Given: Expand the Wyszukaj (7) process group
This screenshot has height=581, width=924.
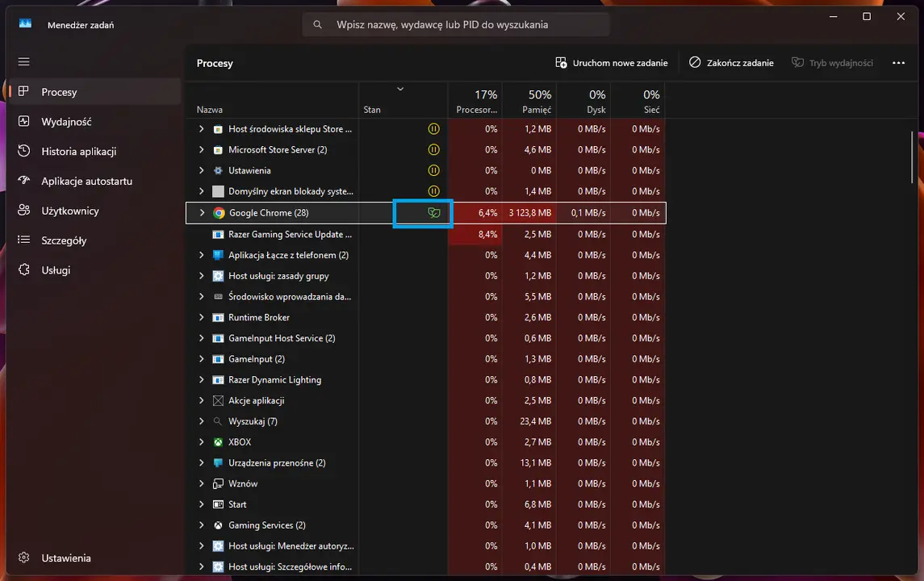Looking at the screenshot, I should [202, 421].
